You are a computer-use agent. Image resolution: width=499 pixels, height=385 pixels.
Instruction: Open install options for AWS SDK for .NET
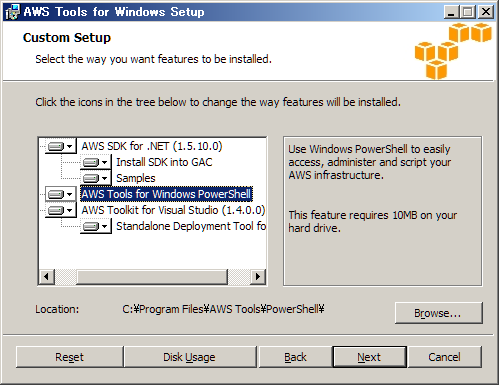coord(61,146)
